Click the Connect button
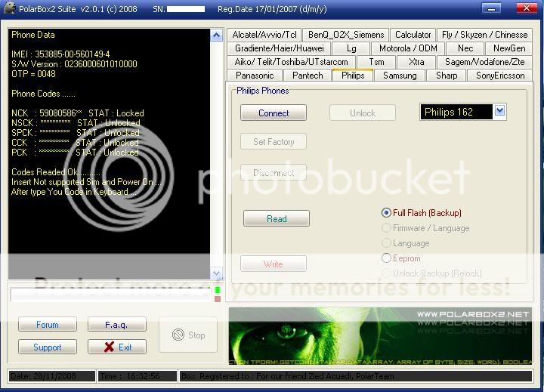 [x=274, y=113]
